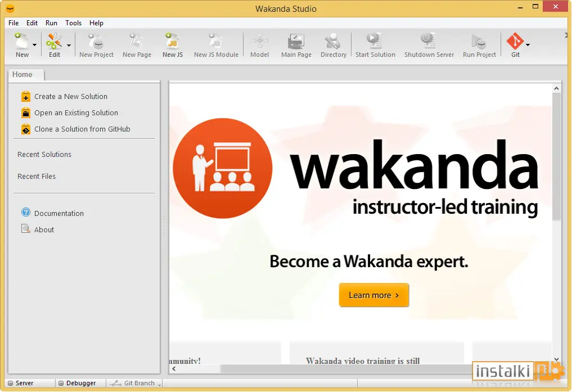Viewport: 572px width, 392px height.
Task: Click the Recent Solutions heading
Action: click(x=44, y=154)
